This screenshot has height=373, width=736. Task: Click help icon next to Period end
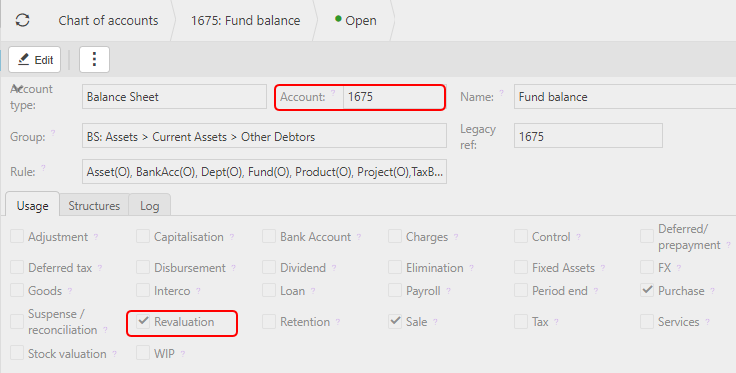coord(595,291)
